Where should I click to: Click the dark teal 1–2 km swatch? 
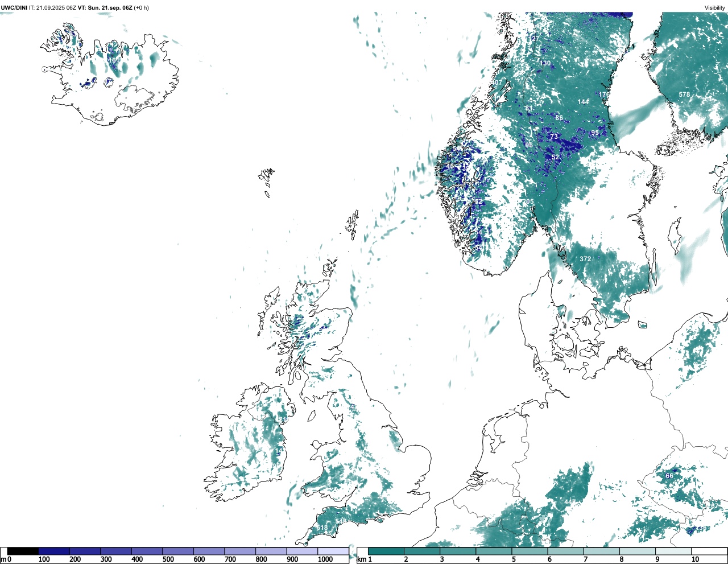386,551
